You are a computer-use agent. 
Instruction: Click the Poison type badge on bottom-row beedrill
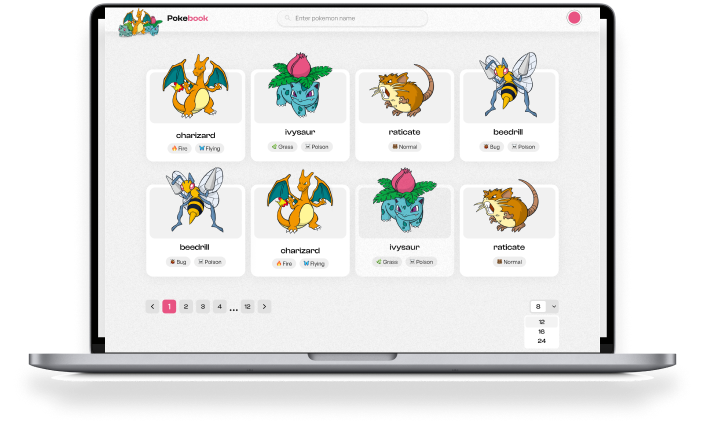coord(210,262)
